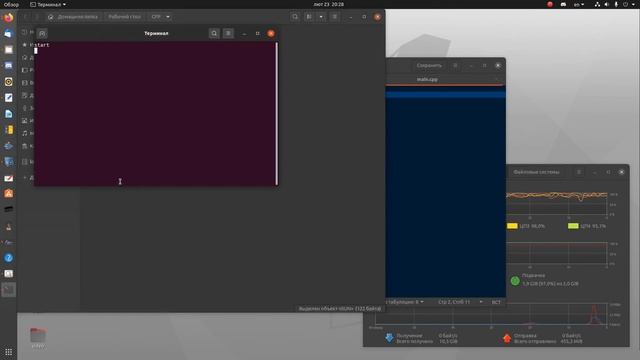Open the Терминал app menu in top bar
Screen dimensions: 640x360
coord(48,4)
